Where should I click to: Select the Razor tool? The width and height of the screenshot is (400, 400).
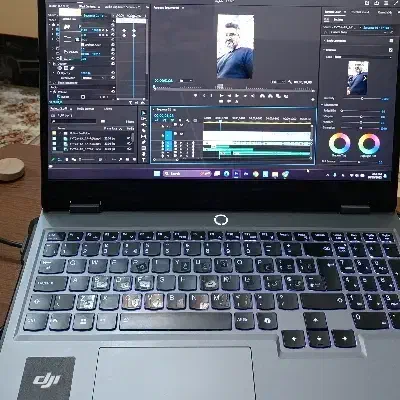coord(143,130)
